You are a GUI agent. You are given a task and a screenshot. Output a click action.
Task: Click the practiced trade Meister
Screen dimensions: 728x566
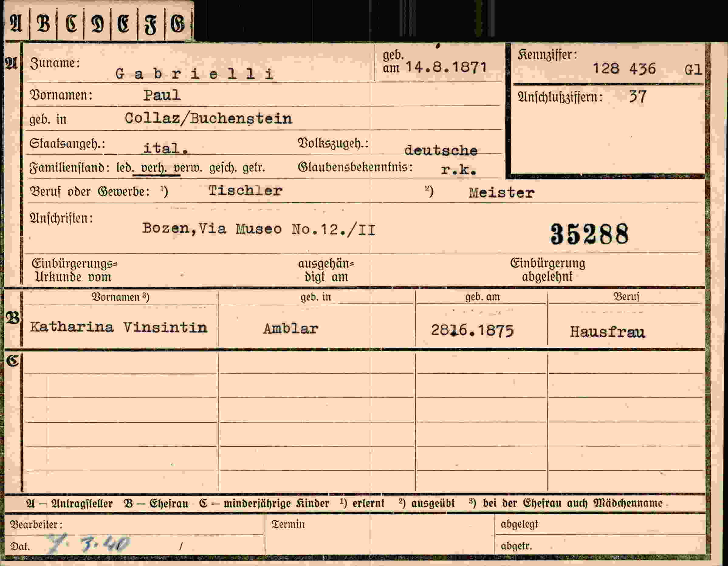[501, 193]
